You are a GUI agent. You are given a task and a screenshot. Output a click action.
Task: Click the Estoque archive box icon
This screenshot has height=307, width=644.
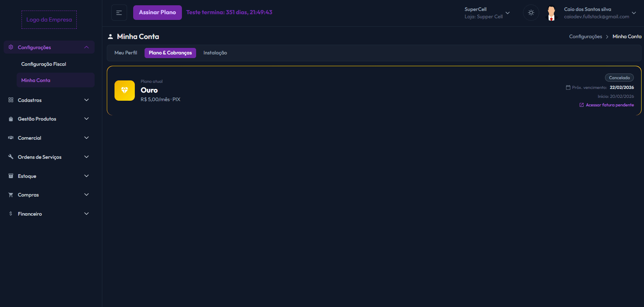(x=11, y=176)
